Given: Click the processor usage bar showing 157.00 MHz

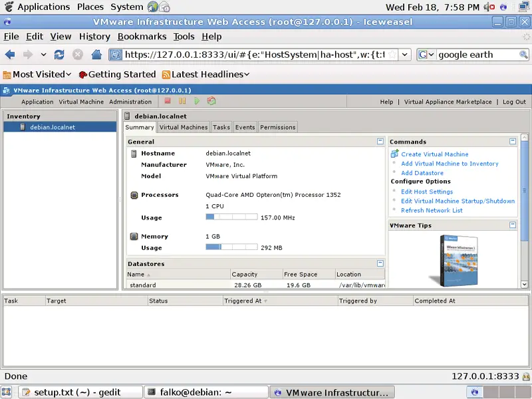Looking at the screenshot, I should pos(231,217).
